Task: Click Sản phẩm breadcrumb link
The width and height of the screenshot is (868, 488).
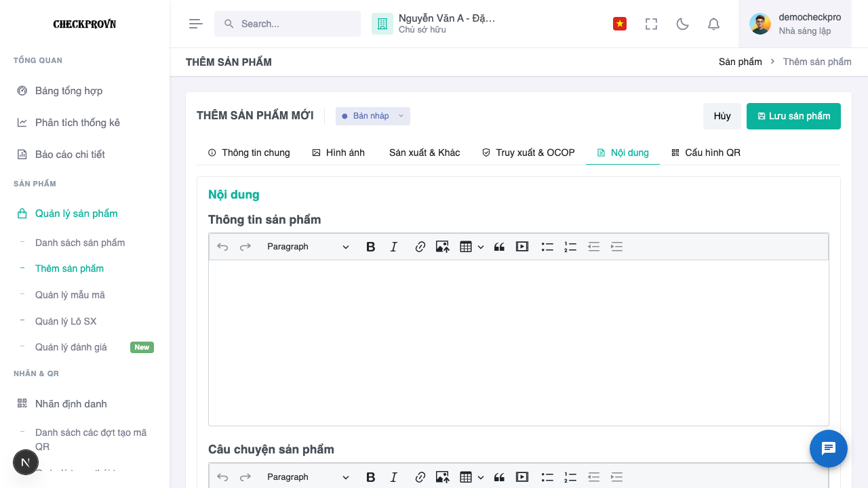Action: (x=741, y=62)
